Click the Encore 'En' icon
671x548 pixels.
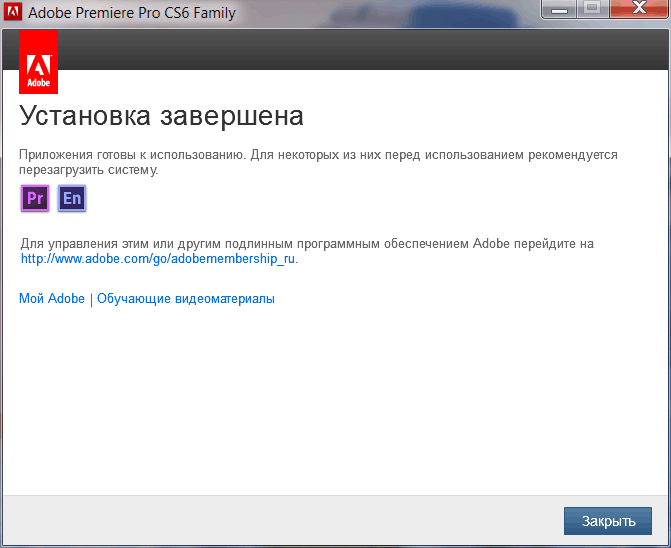pyautogui.click(x=72, y=198)
